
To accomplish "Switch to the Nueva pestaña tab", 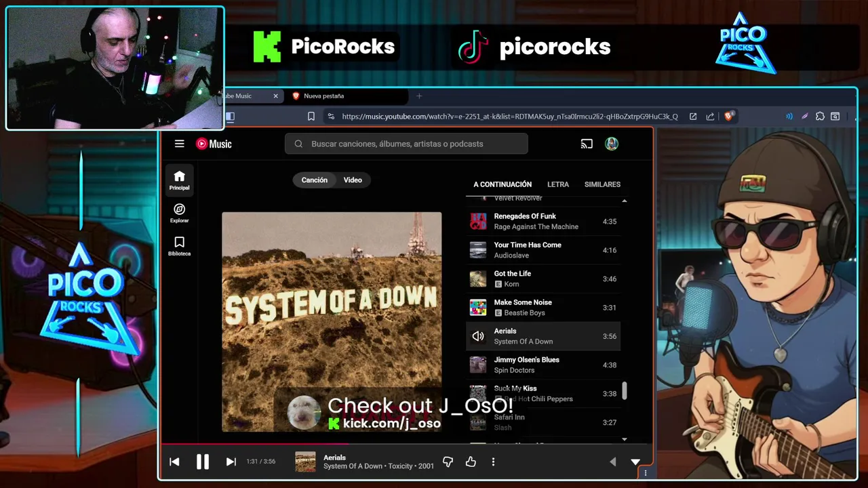I will coord(347,96).
